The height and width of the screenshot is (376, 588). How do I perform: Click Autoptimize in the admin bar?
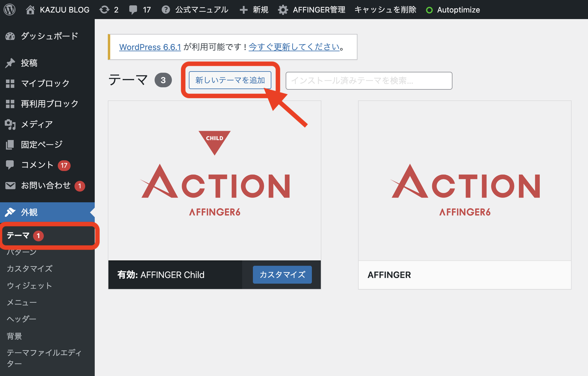point(458,10)
